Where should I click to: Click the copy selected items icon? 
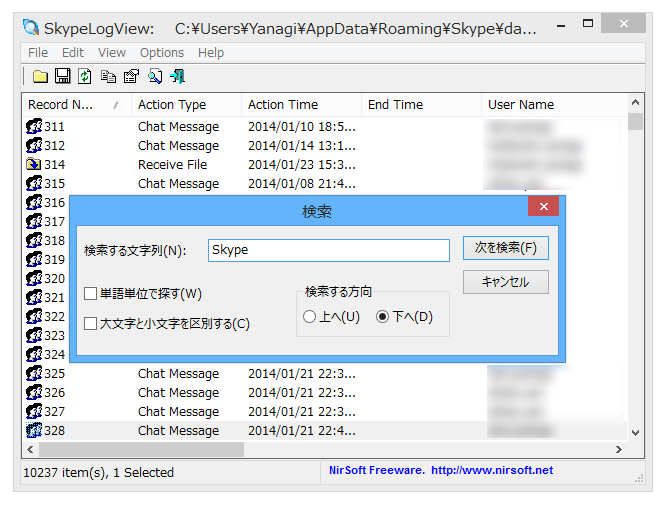point(108,76)
